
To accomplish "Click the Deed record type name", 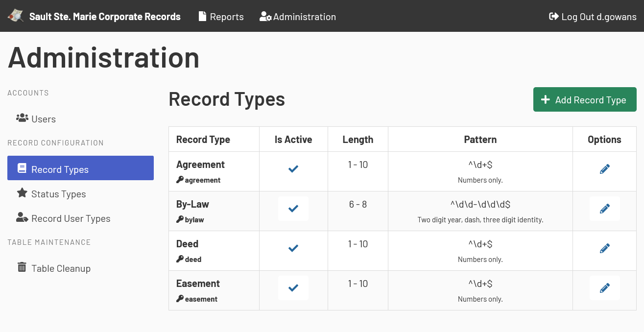I will coord(187,244).
